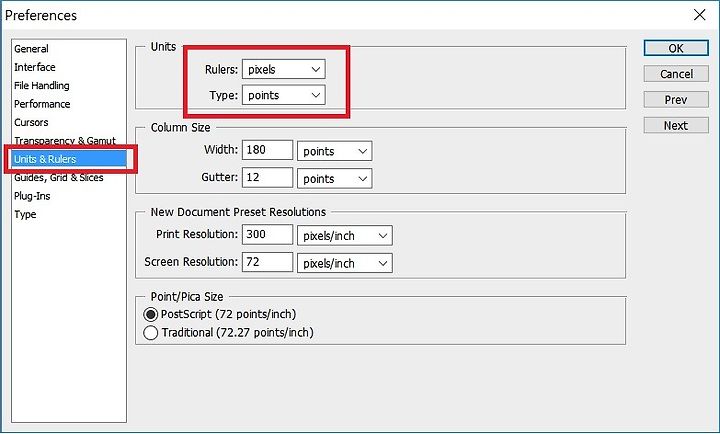Open Guides, Grid & Slices preferences

tap(58, 177)
